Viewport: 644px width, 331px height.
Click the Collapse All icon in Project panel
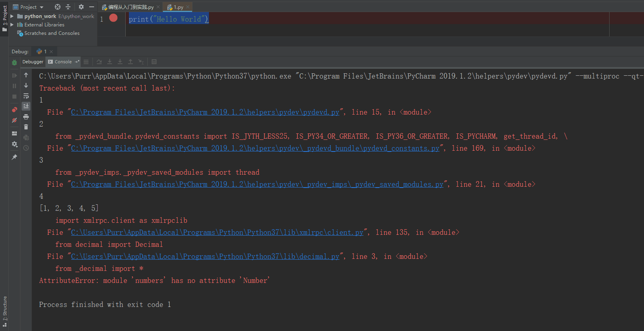68,7
